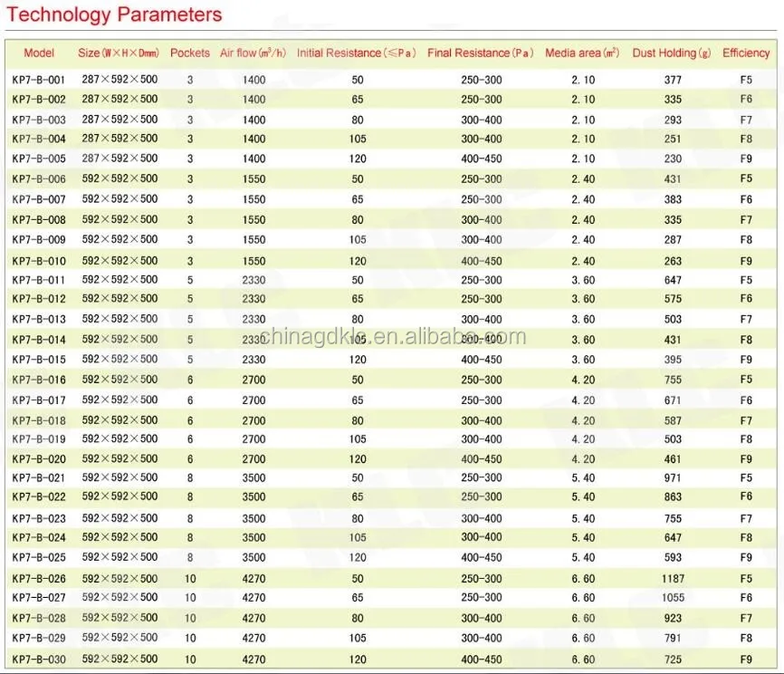Image resolution: width=784 pixels, height=674 pixels.
Task: Select model name KP7-B-017
Action: [39, 400]
